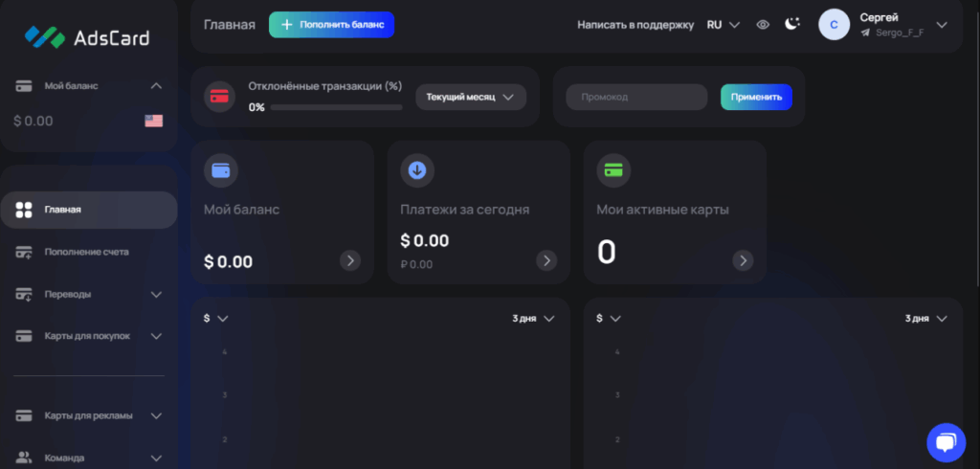Toggle balance visibility eye icon
Viewport: 980px width, 469px height.
[x=763, y=25]
